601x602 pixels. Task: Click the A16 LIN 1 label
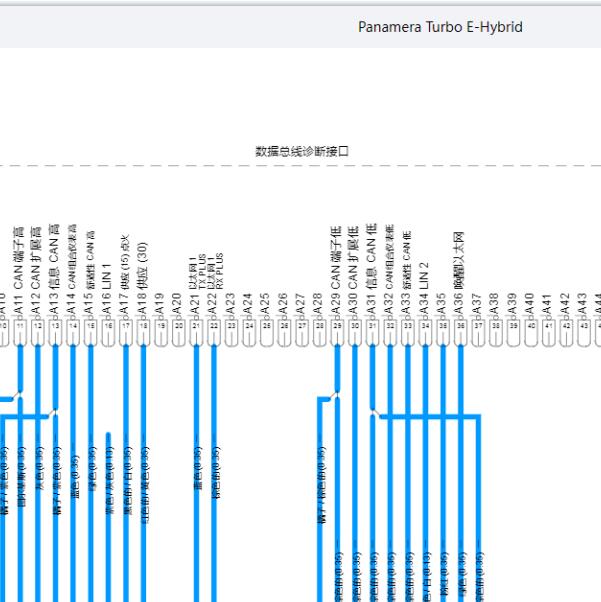point(107,289)
